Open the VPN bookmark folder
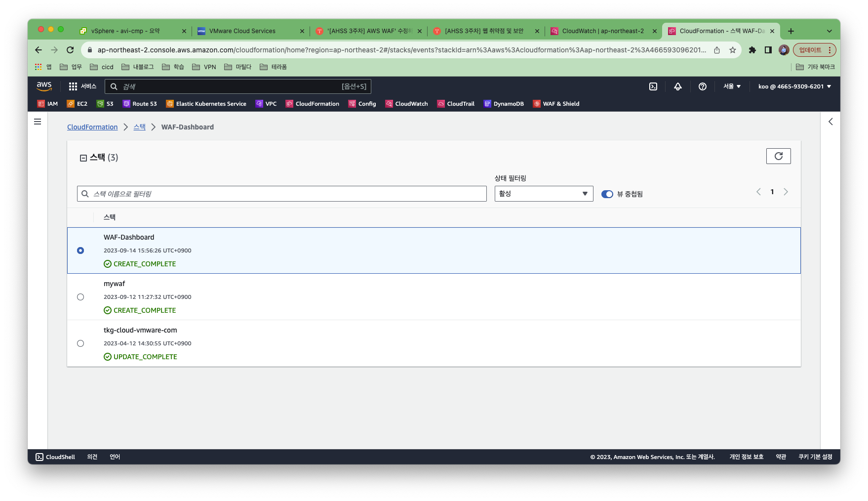 (204, 67)
